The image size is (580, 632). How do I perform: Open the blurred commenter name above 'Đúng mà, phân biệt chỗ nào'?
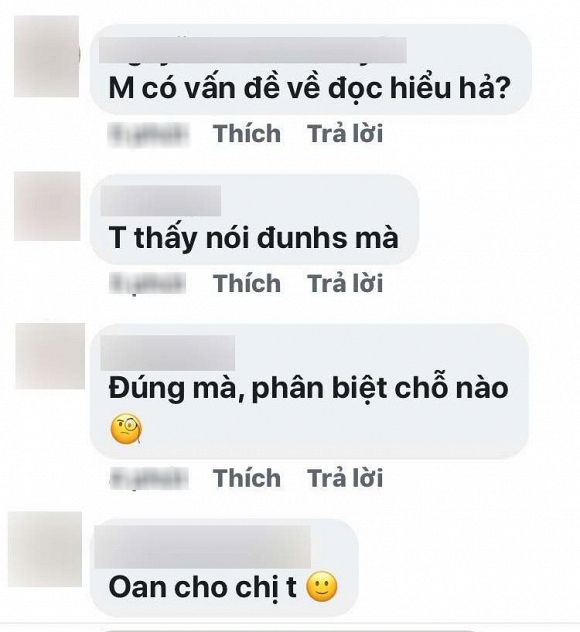click(168, 353)
